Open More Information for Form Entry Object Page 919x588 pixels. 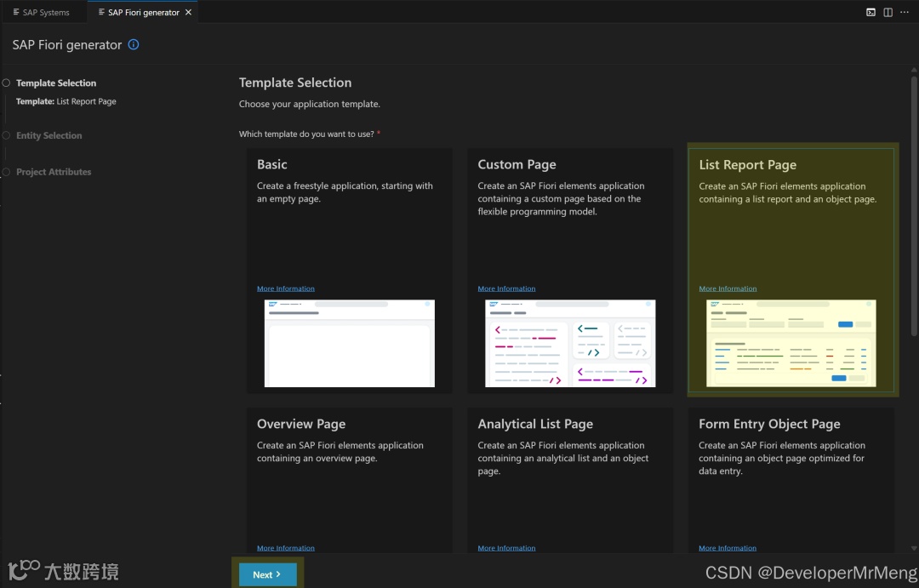tap(728, 548)
